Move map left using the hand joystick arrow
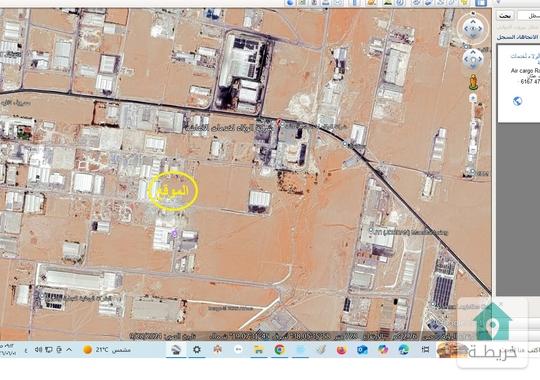This screenshot has height=380, width=540. pos(466,59)
